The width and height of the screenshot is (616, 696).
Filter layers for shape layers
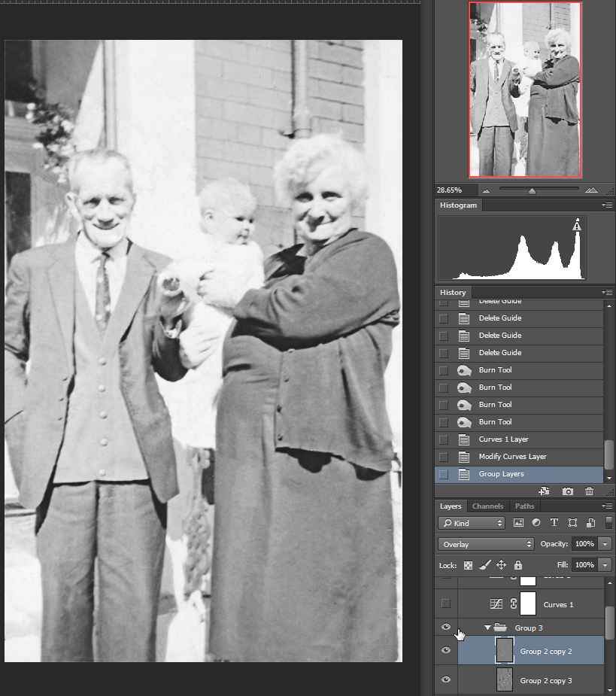coord(573,522)
